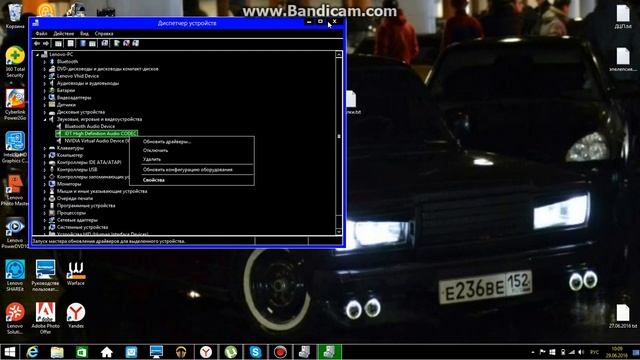Expand DVD-дисководы и дисководы компакт-дисков
Image resolution: width=640 pixels, height=360 pixels.
(45, 69)
